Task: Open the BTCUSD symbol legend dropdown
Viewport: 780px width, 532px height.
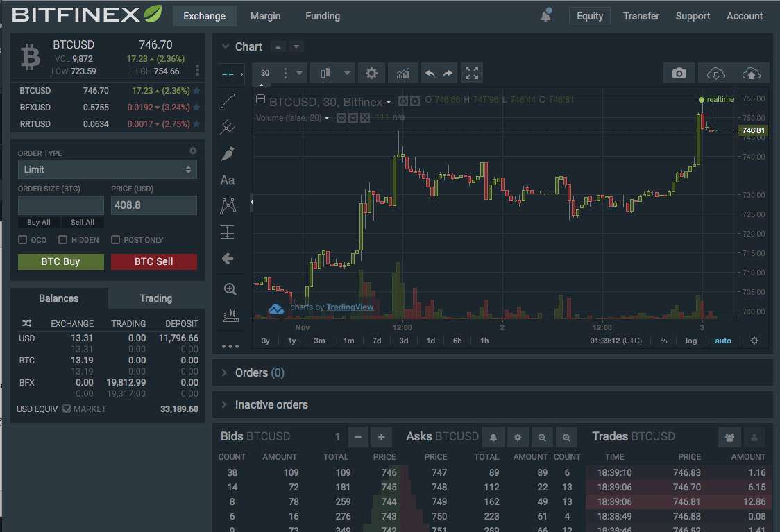Action: click(x=389, y=102)
